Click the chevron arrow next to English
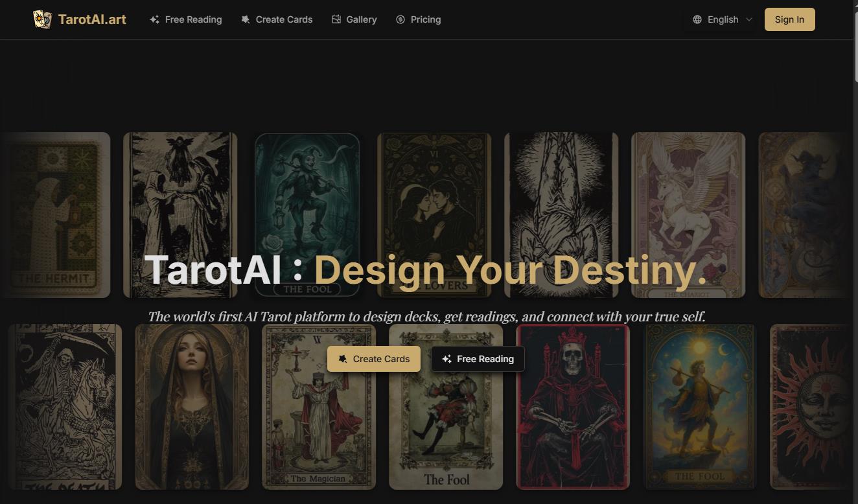Image resolution: width=858 pixels, height=504 pixels. pos(749,19)
